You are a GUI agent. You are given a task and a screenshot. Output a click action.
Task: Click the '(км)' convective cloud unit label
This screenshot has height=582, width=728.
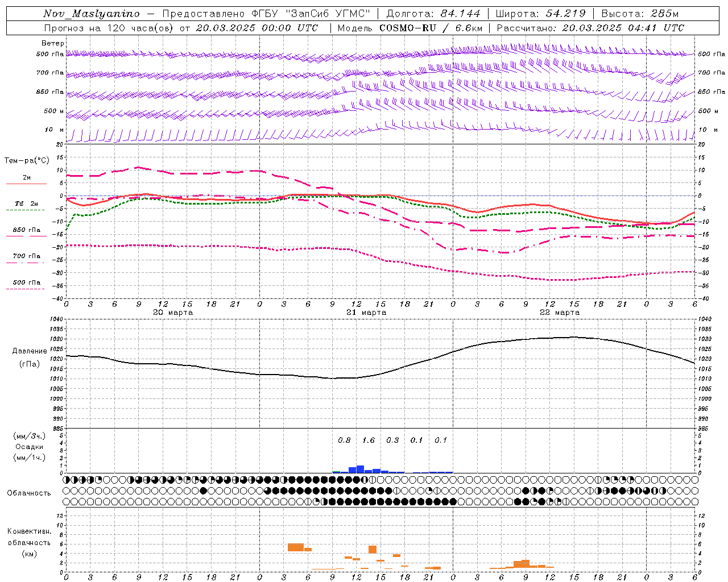click(x=30, y=554)
